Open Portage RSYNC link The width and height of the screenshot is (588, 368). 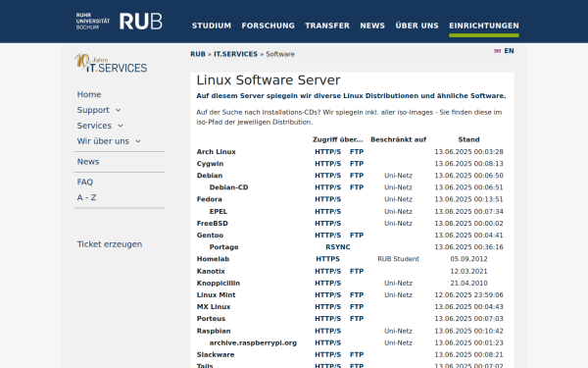337,247
